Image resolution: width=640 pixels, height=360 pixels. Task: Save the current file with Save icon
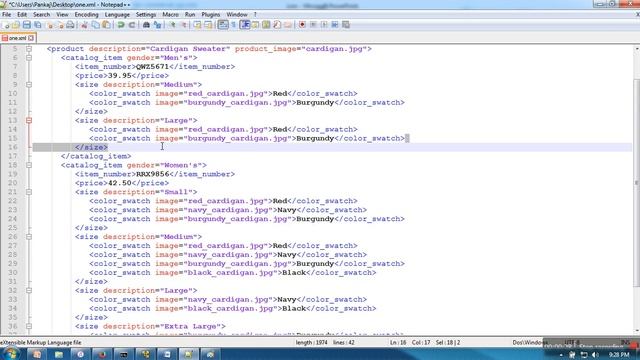tap(27, 25)
